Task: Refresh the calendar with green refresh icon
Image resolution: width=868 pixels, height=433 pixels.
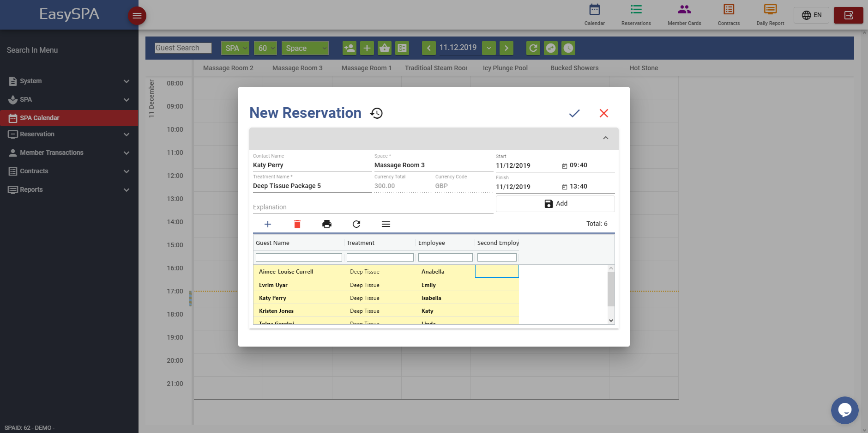Action: point(533,48)
